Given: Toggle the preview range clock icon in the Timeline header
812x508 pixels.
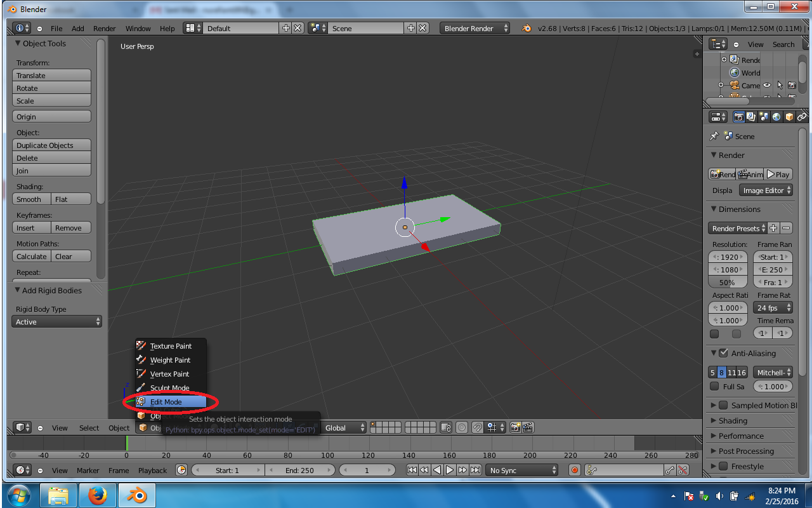Looking at the screenshot, I should click(x=181, y=470).
